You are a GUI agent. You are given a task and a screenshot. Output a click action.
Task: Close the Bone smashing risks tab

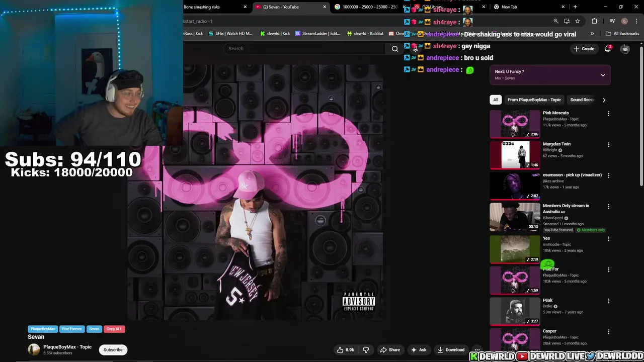coord(245,7)
